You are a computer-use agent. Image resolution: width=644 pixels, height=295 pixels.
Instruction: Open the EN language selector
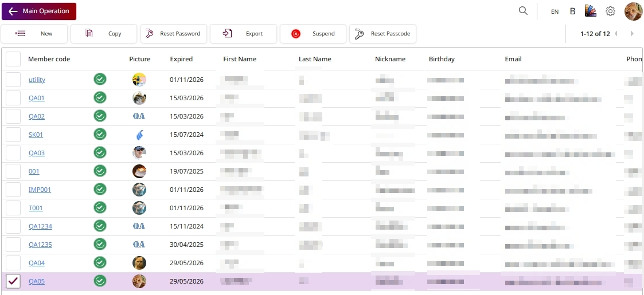[x=555, y=11]
